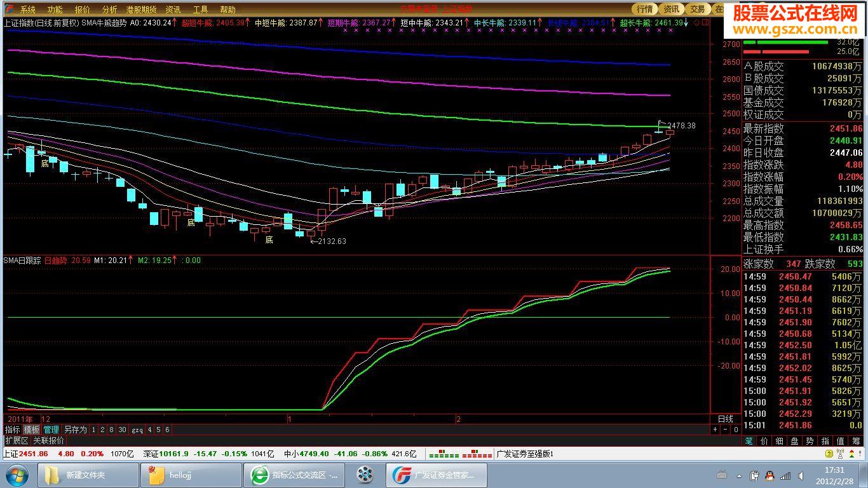The image size is (868, 488).
Task: Open the 工具 menu
Action: pyautogui.click(x=200, y=10)
